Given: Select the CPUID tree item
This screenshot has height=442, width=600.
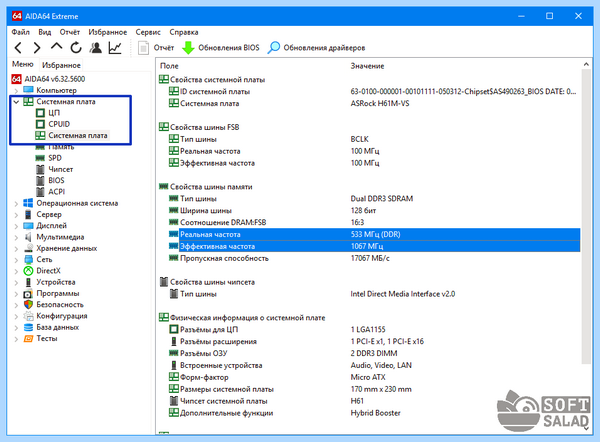Looking at the screenshot, I should click(59, 124).
